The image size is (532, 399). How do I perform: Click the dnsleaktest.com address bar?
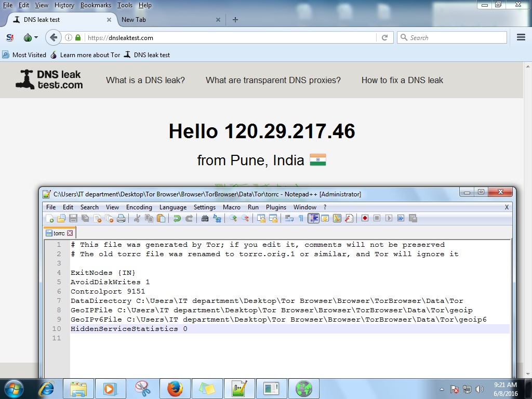click(231, 37)
